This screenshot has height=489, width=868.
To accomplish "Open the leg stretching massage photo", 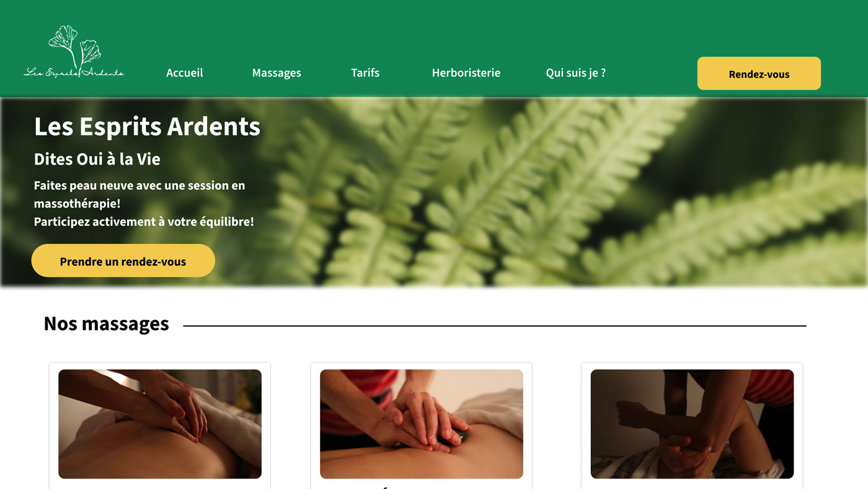I will point(692,424).
